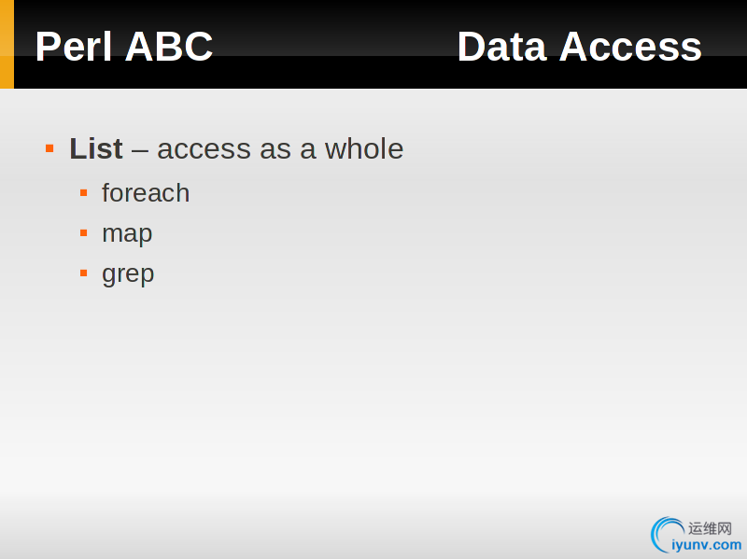The image size is (747, 560).
Task: Click the word Access in the header
Action: pos(630,46)
